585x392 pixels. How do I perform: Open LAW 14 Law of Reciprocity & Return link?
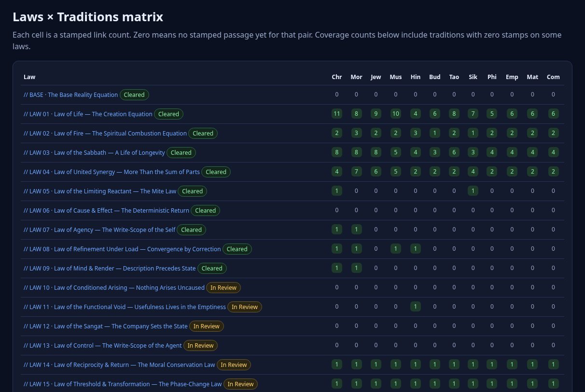point(119,365)
